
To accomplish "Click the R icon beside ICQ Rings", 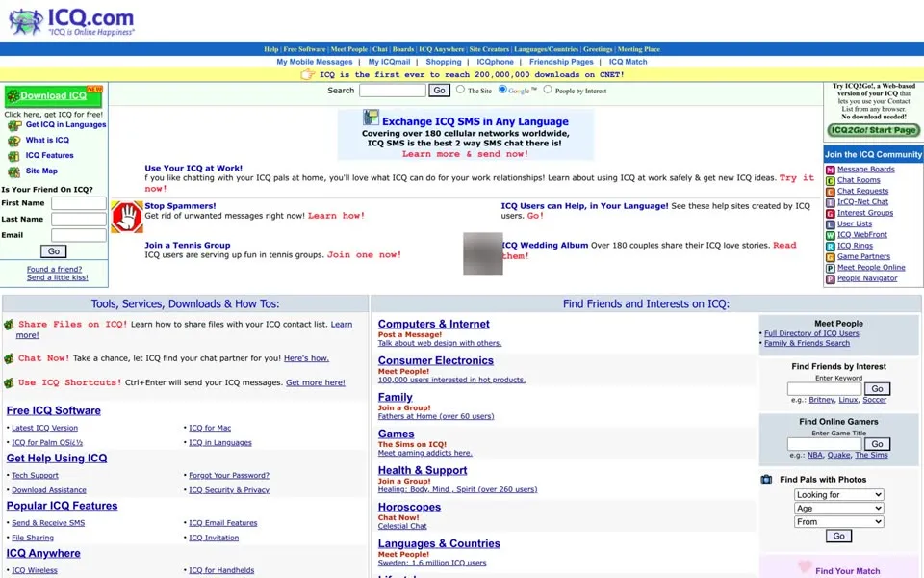I will [x=831, y=246].
